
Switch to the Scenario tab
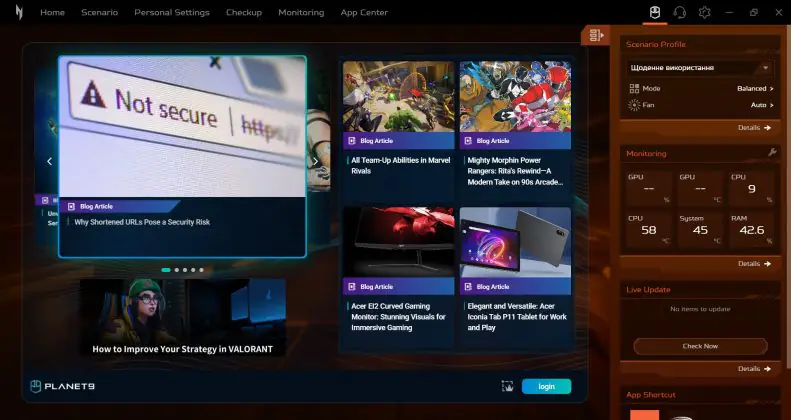coord(99,13)
